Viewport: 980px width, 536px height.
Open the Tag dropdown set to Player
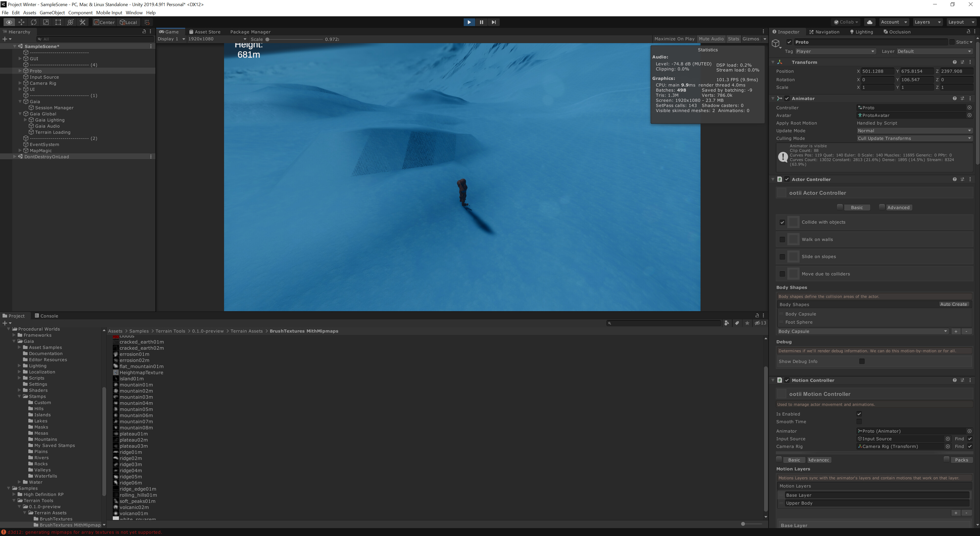[835, 51]
